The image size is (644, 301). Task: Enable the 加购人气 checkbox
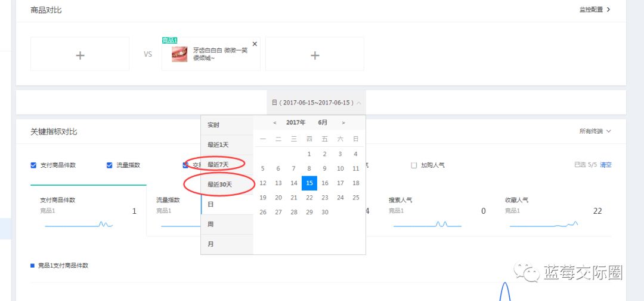pyautogui.click(x=414, y=165)
